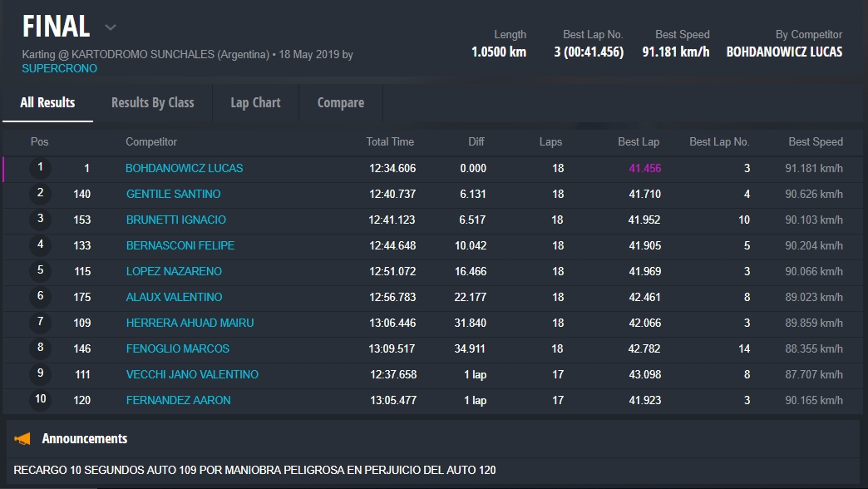
Task: Click the megaphone Announcements icon
Action: pyautogui.click(x=22, y=438)
